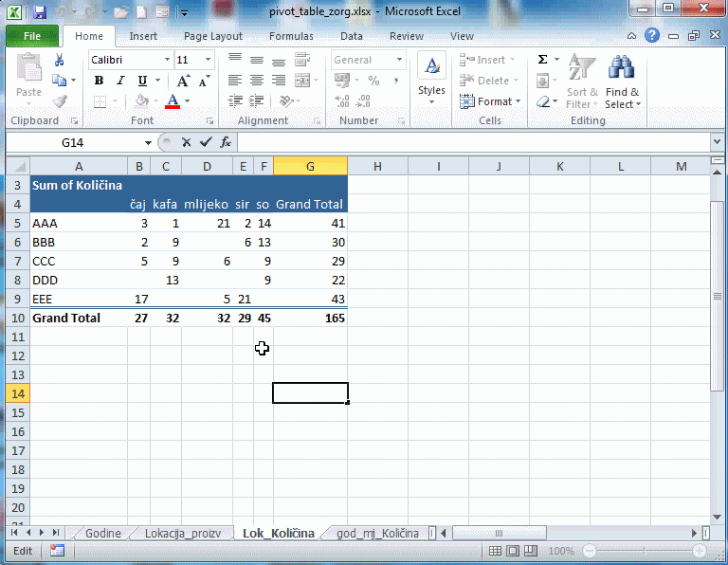Toggle bold formatting in the Font group

pyautogui.click(x=99, y=81)
